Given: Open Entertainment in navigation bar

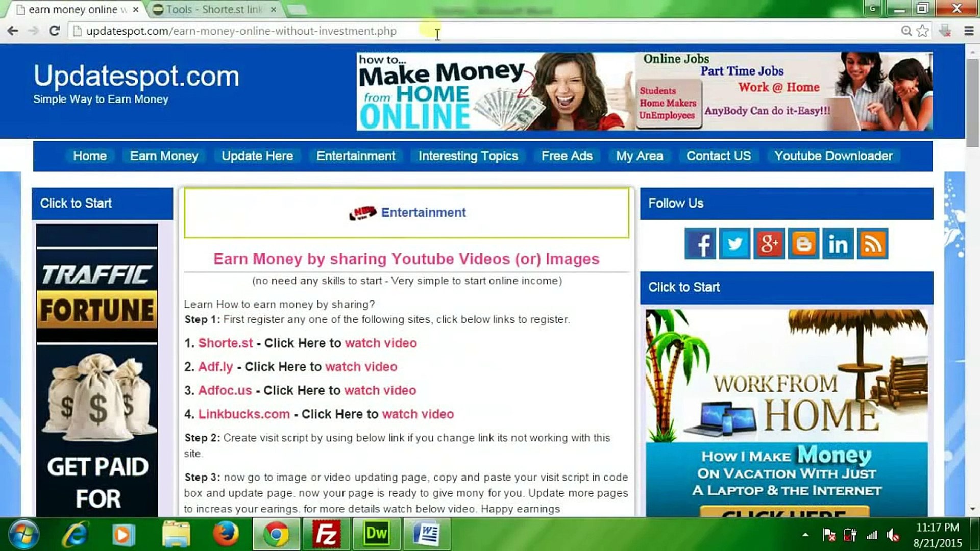Looking at the screenshot, I should [x=356, y=156].
